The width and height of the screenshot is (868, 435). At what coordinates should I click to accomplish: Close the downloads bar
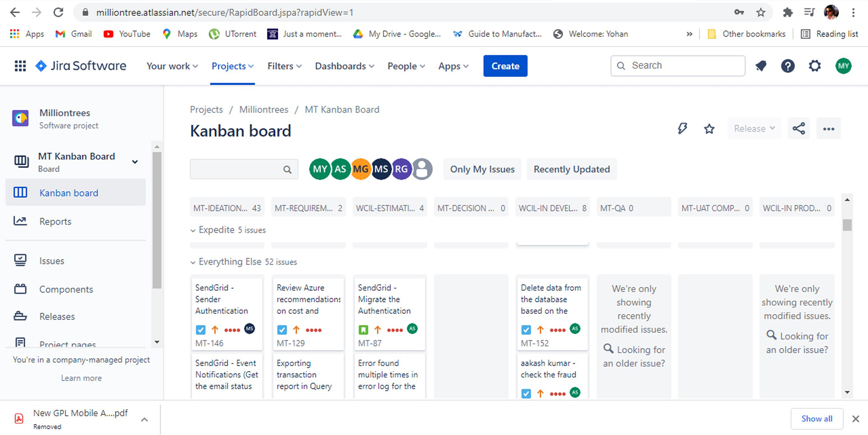click(855, 419)
